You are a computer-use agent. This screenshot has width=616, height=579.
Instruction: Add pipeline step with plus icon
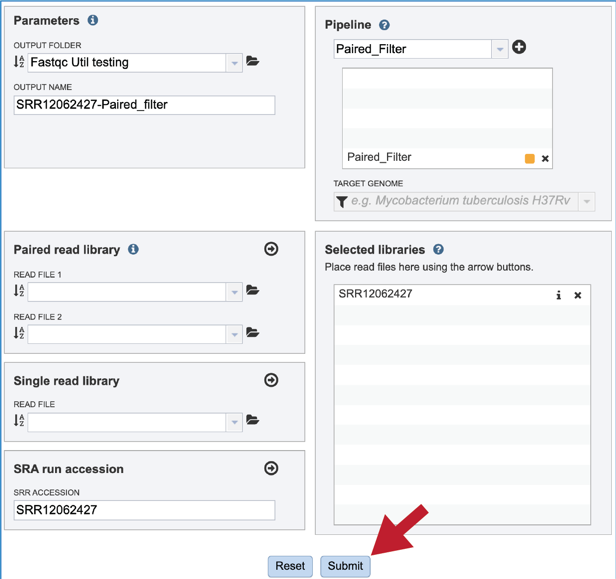coord(519,47)
